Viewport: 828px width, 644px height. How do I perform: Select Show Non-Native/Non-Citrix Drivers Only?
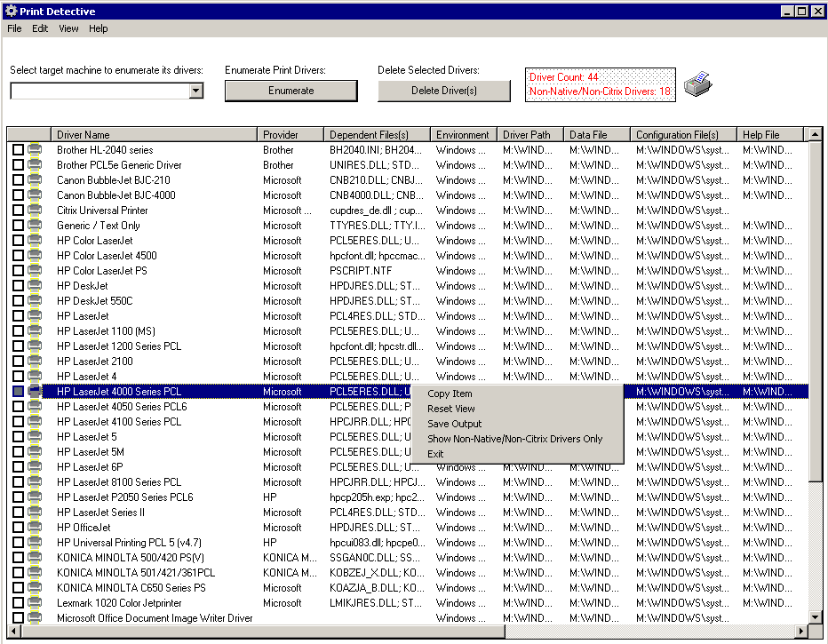[x=517, y=439]
